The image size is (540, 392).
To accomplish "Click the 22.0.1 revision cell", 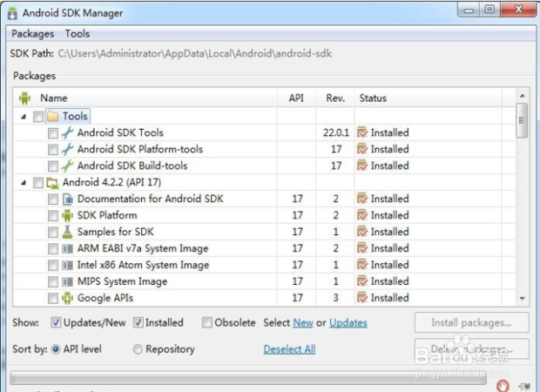I will 336,132.
